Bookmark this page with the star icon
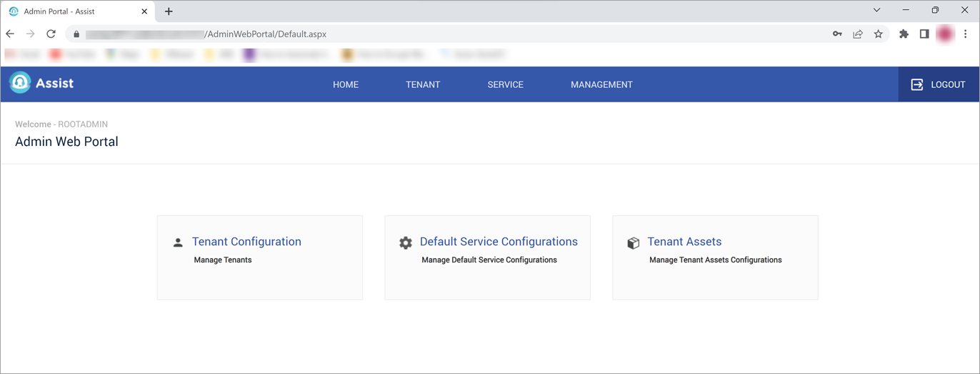This screenshot has width=980, height=374. pos(879,34)
